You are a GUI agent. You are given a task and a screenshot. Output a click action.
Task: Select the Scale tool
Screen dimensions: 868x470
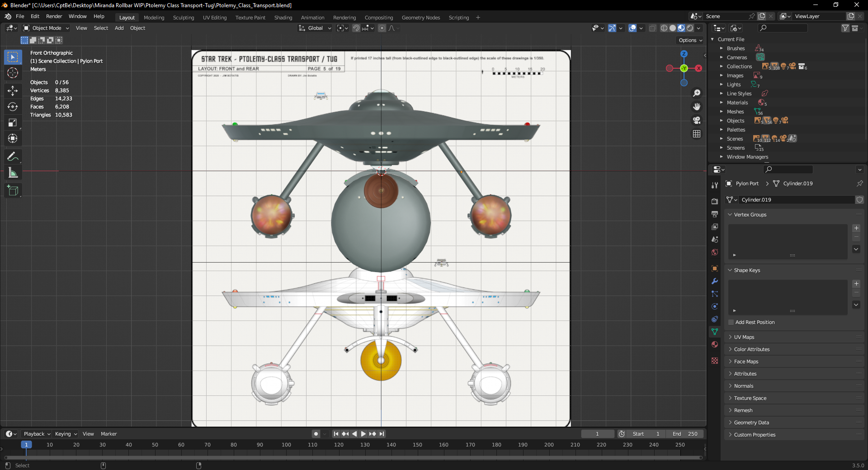click(13, 122)
